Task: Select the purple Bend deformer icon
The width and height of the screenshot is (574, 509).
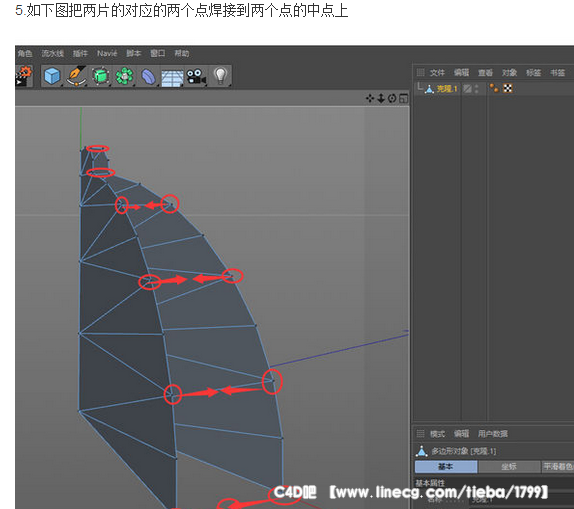Action: point(148,77)
